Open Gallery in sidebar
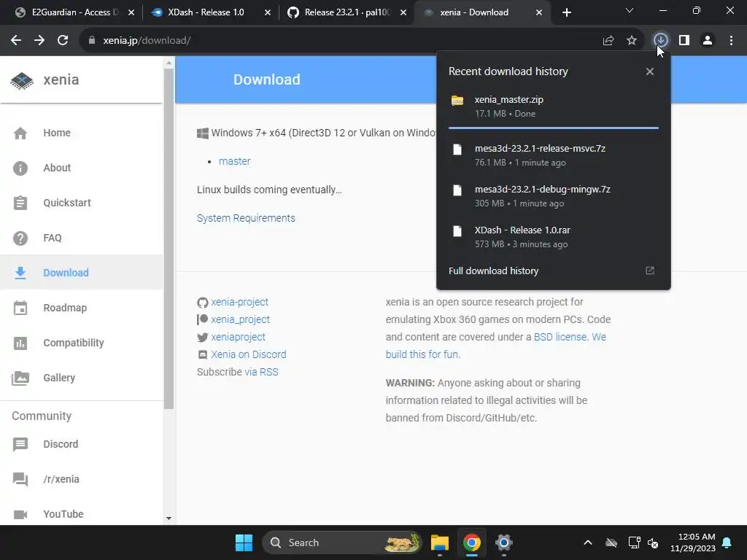747x560 pixels. point(81,378)
